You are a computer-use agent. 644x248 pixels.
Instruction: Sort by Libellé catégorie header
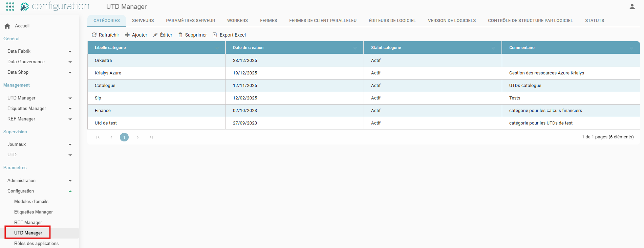(x=110, y=48)
